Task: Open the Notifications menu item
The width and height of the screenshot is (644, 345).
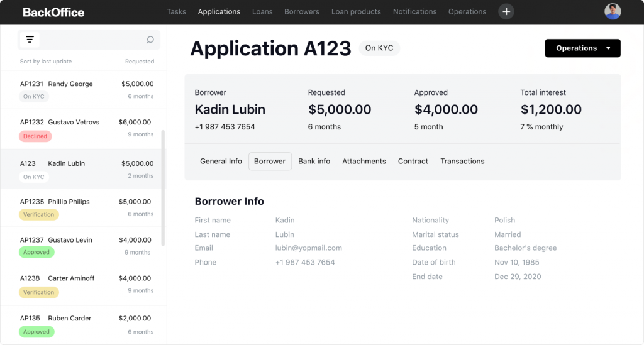Action: pos(414,12)
